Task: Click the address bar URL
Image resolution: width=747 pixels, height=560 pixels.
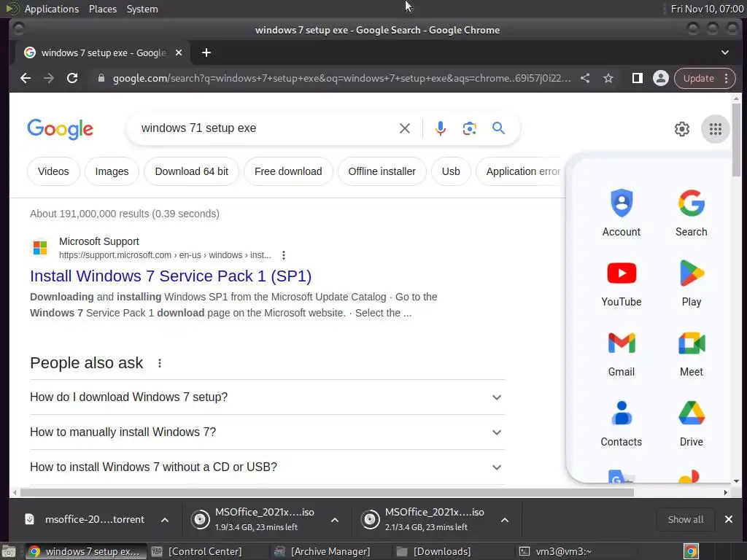Action: pyautogui.click(x=341, y=78)
